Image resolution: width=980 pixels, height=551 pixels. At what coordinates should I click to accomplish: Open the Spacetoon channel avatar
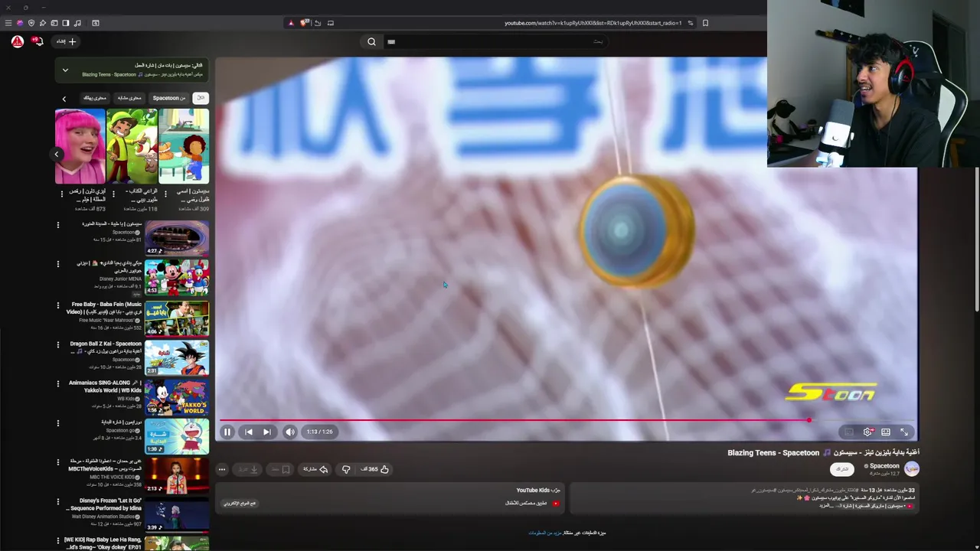pyautogui.click(x=911, y=468)
